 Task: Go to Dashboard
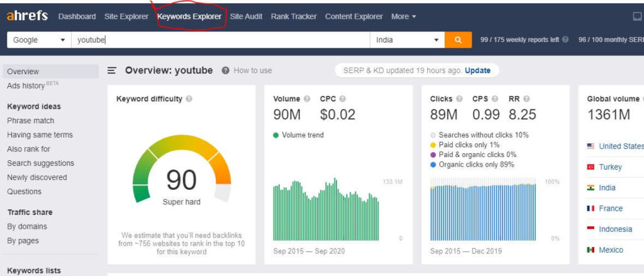pos(77,16)
